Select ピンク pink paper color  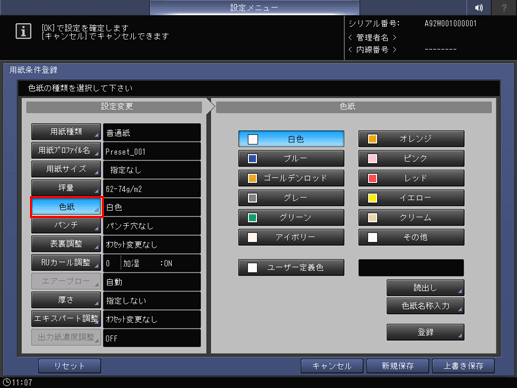pyautogui.click(x=411, y=158)
